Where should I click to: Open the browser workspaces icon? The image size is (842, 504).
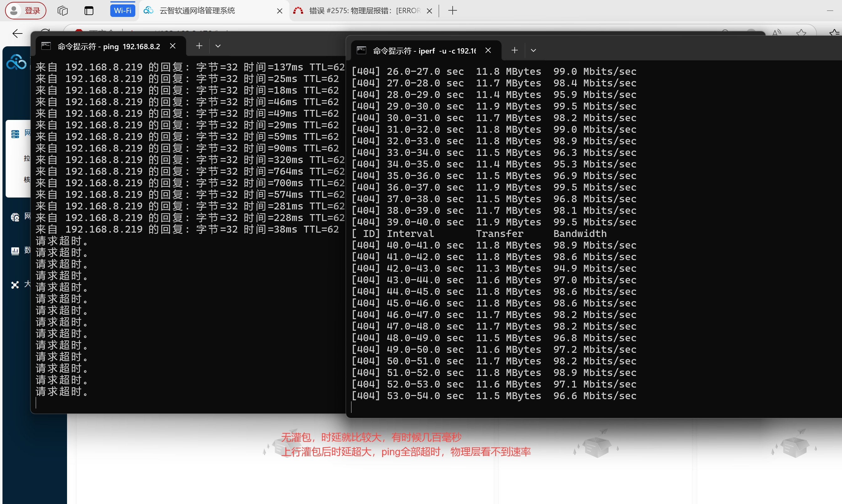point(63,11)
